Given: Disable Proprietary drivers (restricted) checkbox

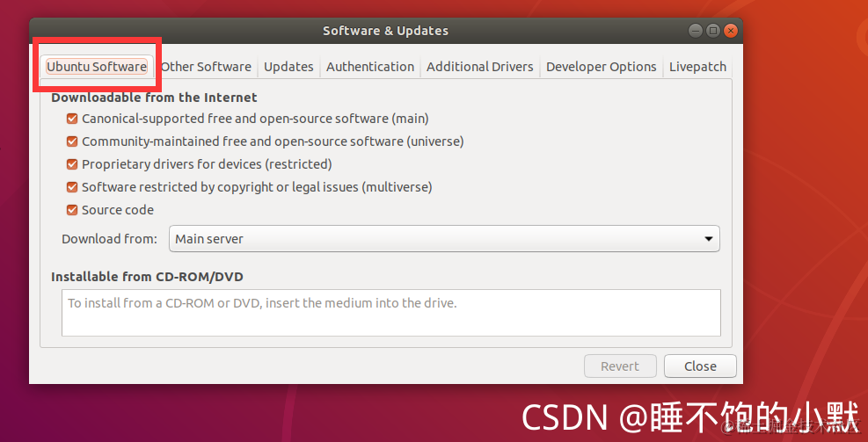Looking at the screenshot, I should tap(72, 164).
